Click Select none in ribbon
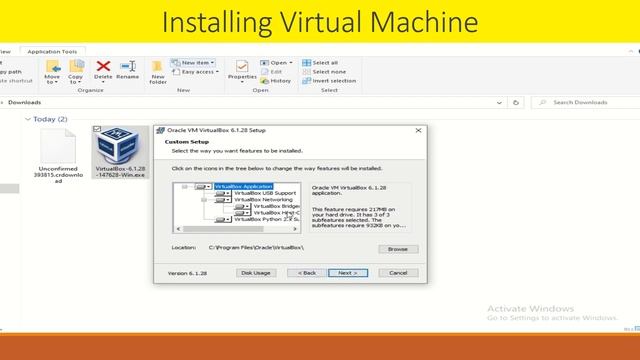 pos(324,72)
